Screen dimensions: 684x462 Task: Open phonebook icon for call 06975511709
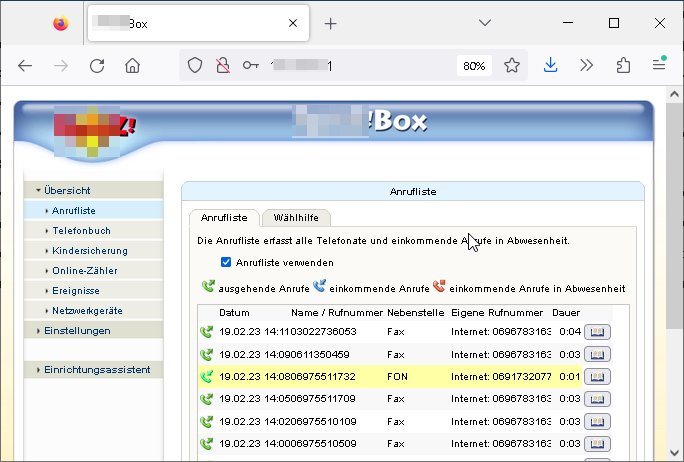(x=597, y=399)
